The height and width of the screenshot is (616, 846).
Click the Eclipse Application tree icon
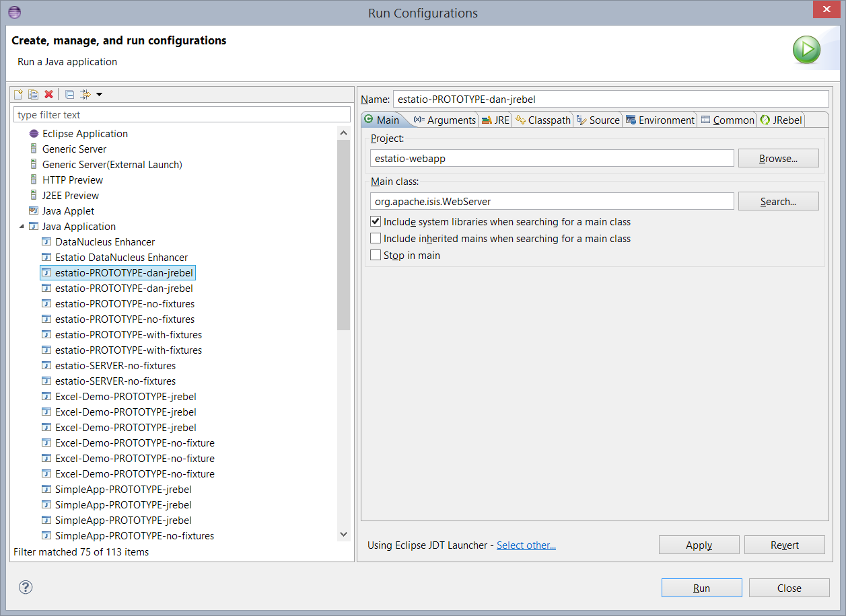click(x=34, y=134)
